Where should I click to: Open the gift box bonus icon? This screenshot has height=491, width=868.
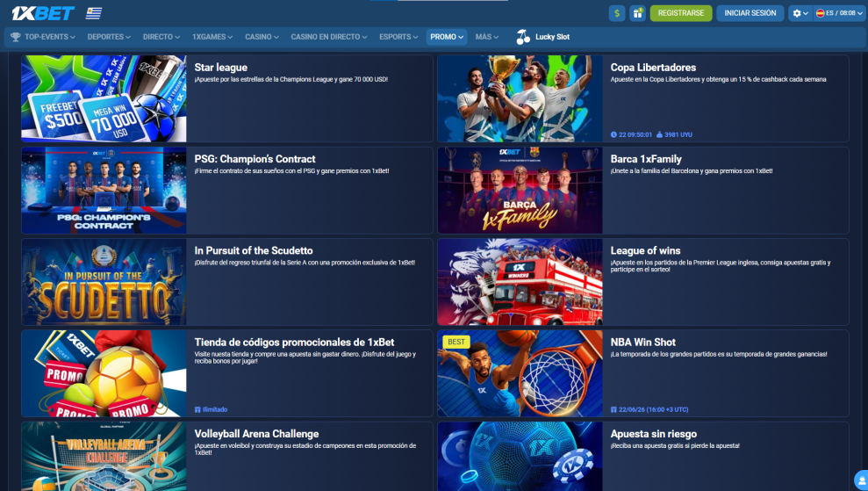click(637, 13)
